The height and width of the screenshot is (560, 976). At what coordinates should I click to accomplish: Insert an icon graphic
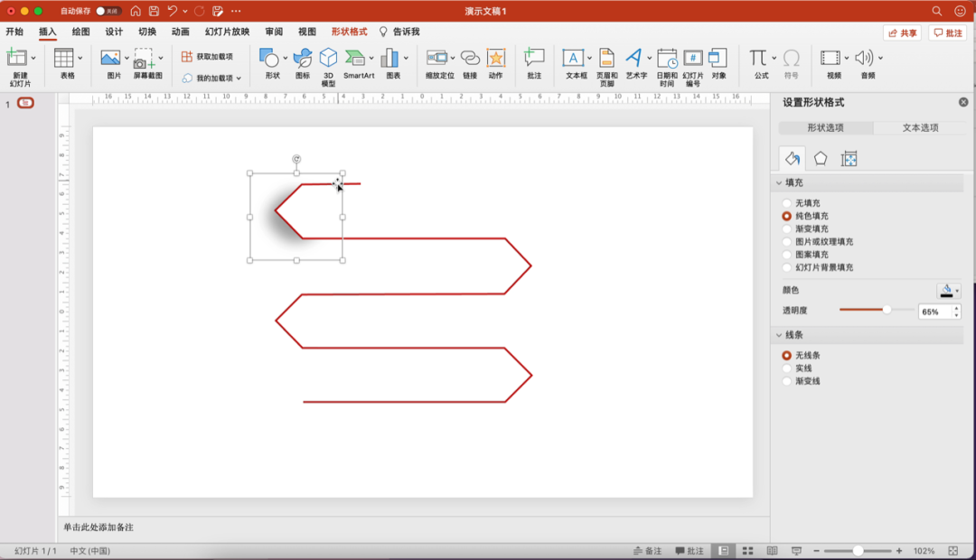[x=303, y=63]
